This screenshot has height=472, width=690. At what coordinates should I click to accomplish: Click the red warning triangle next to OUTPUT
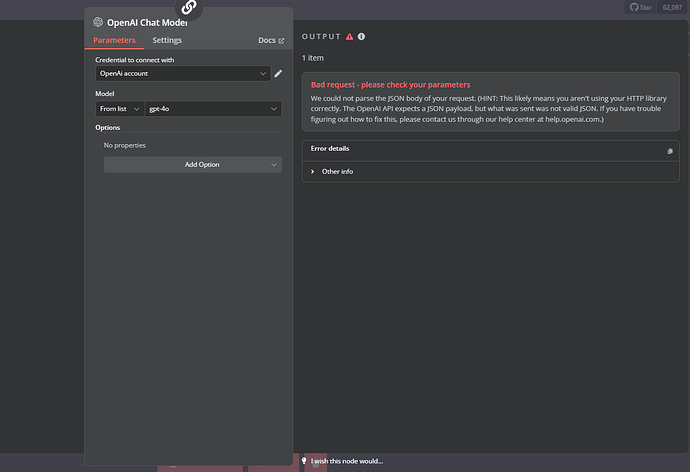(x=349, y=37)
